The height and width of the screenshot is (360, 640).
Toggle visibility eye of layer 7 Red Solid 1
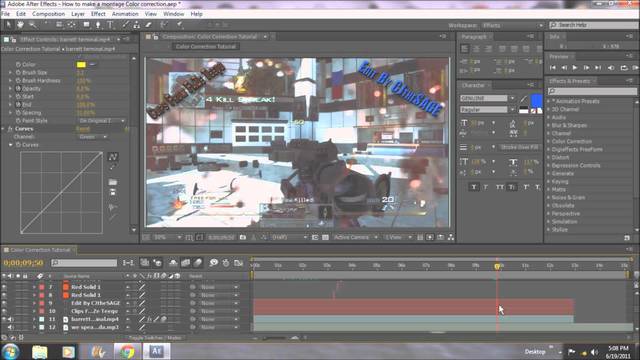click(x=4, y=287)
